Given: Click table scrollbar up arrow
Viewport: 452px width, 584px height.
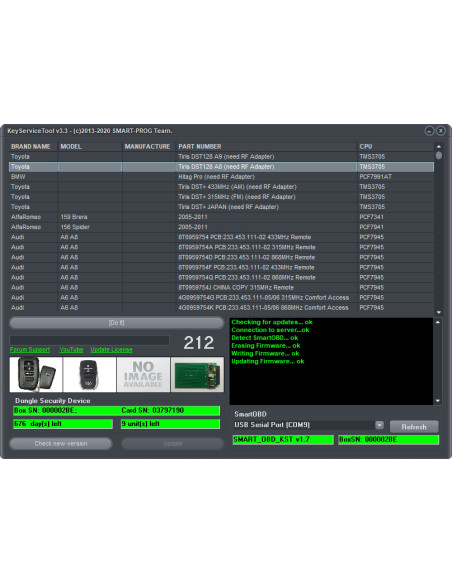Looking at the screenshot, I should click(439, 147).
